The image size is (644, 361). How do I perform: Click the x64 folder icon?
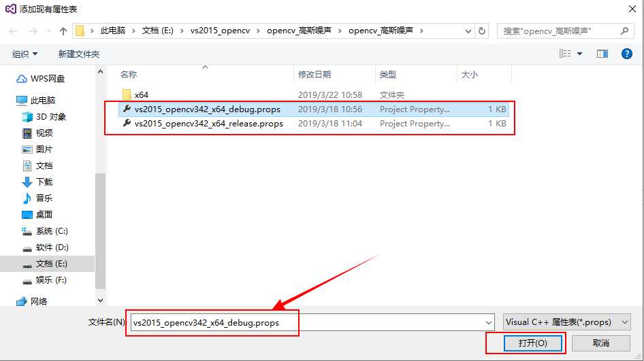click(127, 94)
